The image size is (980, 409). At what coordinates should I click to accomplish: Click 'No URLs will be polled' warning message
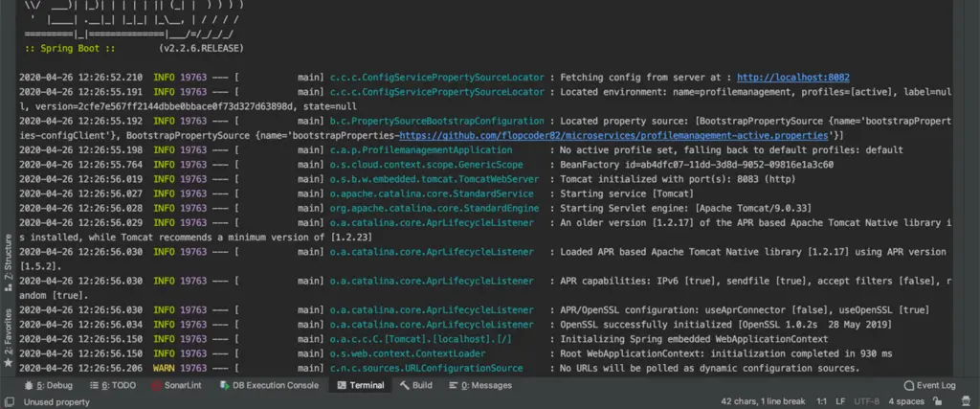710,369
